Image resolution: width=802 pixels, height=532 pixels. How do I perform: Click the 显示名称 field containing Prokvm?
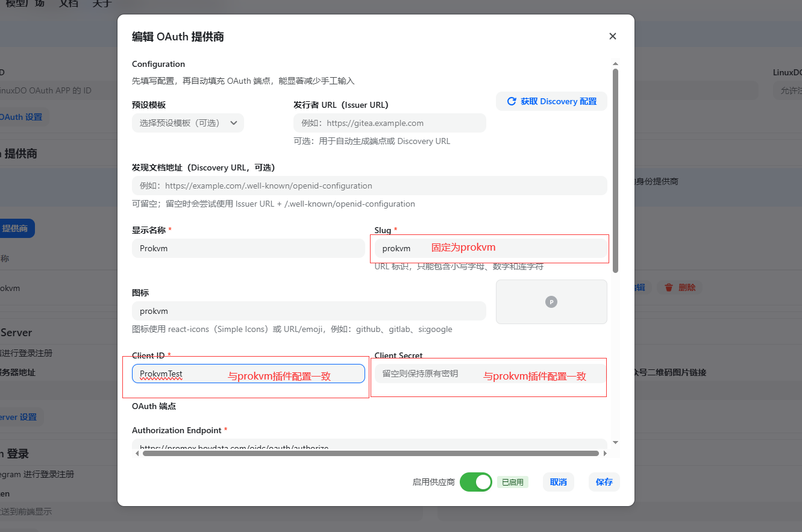pyautogui.click(x=248, y=248)
